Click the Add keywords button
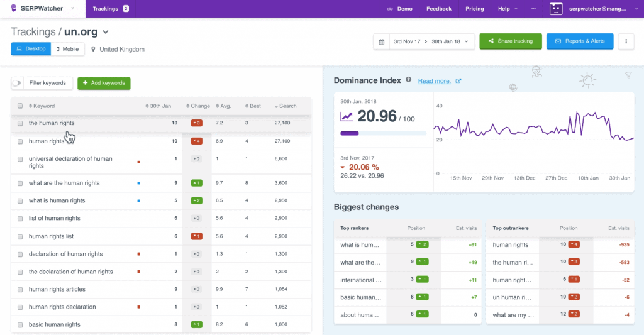Image resolution: width=644 pixels, height=335 pixels. click(104, 83)
